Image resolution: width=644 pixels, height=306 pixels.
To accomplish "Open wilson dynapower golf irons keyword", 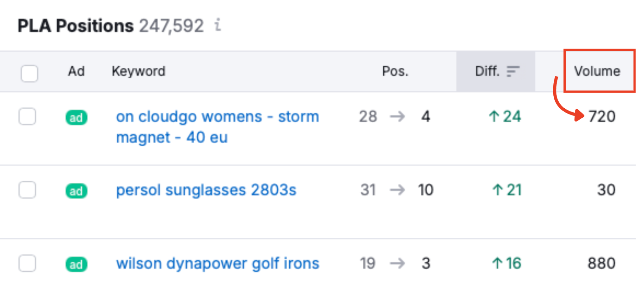I will [x=217, y=263].
